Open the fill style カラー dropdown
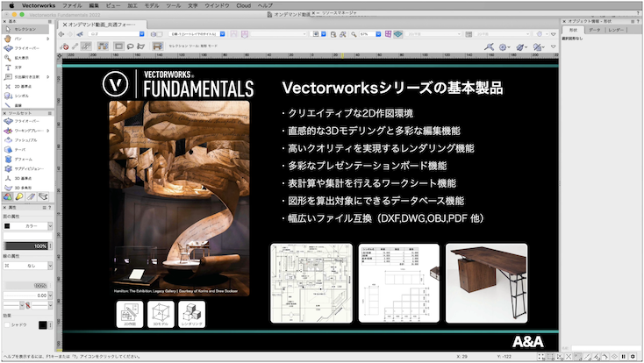Image resolution: width=644 pixels, height=363 pixels. (28, 226)
